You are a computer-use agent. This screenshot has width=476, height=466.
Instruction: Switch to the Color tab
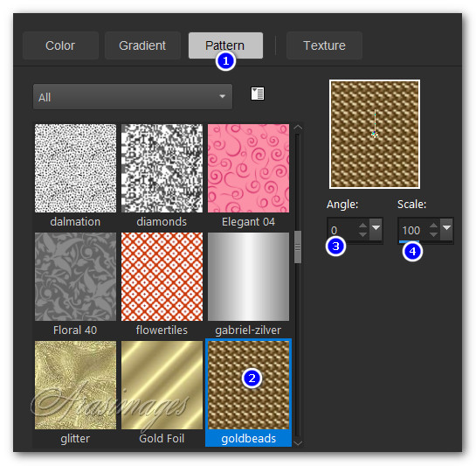pos(60,45)
